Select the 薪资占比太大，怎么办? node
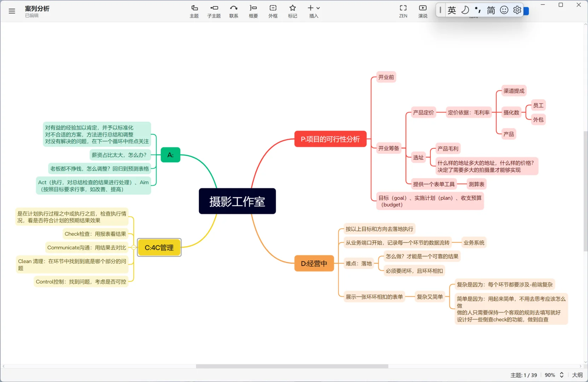This screenshot has height=382, width=588. pos(120,155)
